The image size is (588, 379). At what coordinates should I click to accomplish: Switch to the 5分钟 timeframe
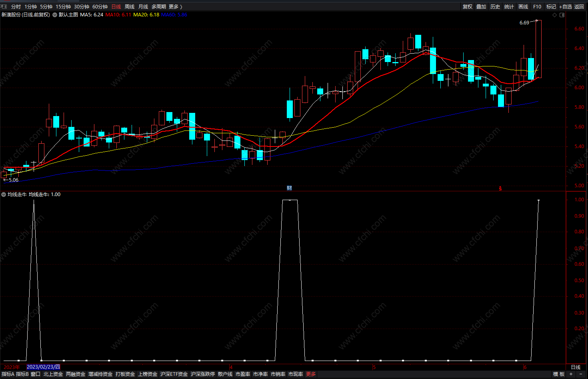[46, 6]
